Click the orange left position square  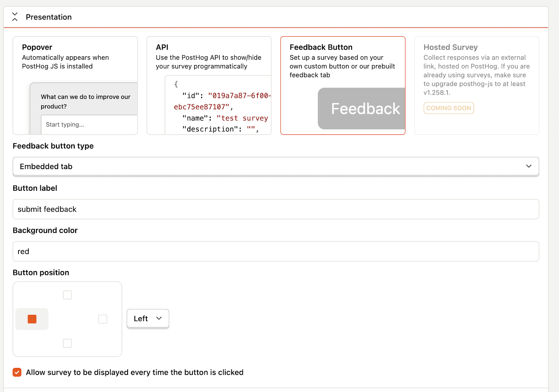[x=32, y=319]
